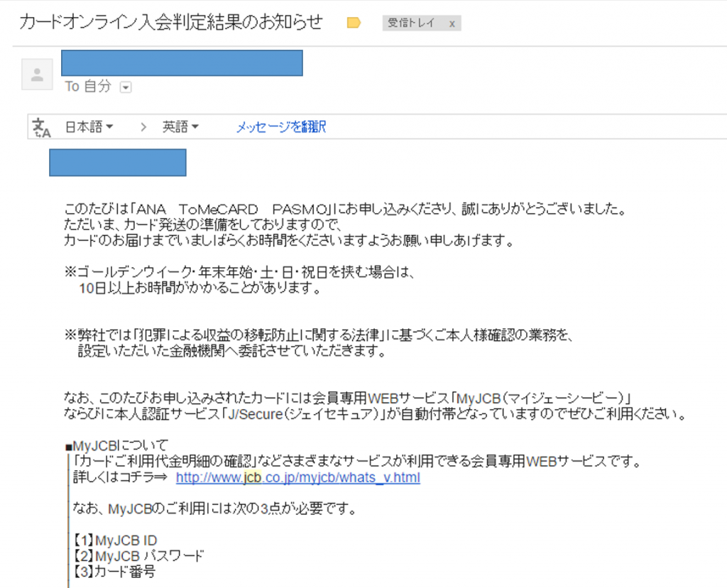The width and height of the screenshot is (727, 588).
Task: Open the 英語 target language dropdown
Action: [180, 126]
